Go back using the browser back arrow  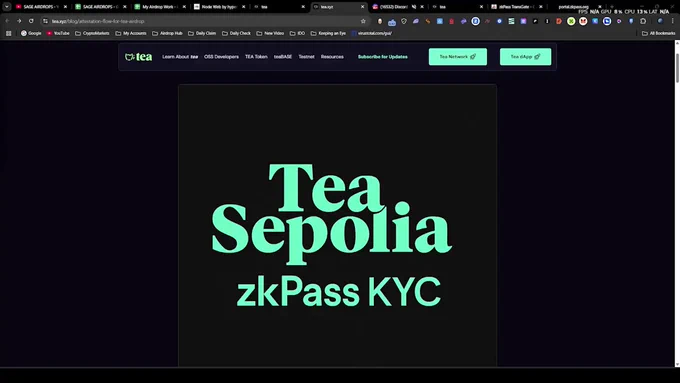(7, 21)
